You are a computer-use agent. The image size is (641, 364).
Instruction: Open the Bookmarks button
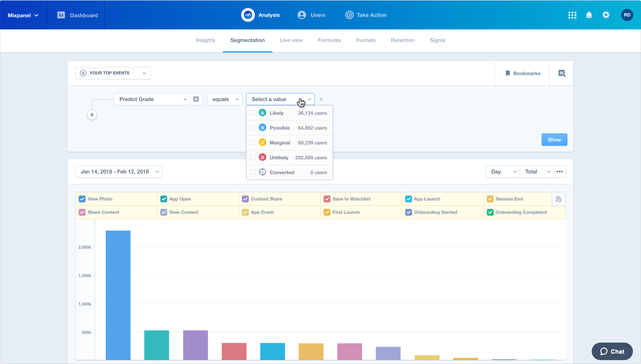(522, 73)
